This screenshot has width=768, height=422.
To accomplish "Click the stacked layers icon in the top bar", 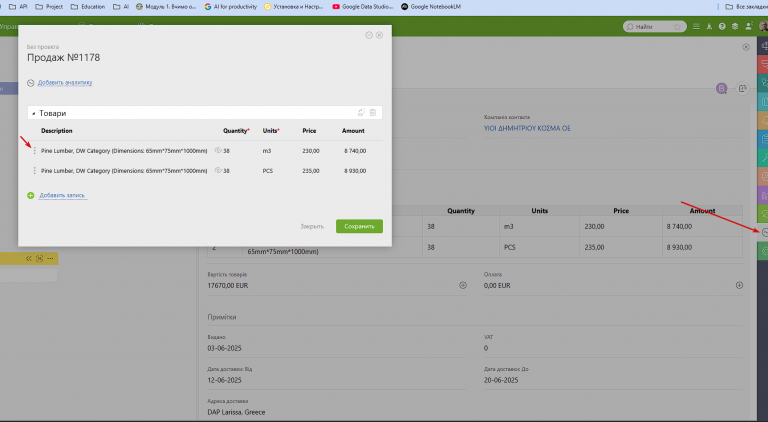I will (735, 26).
